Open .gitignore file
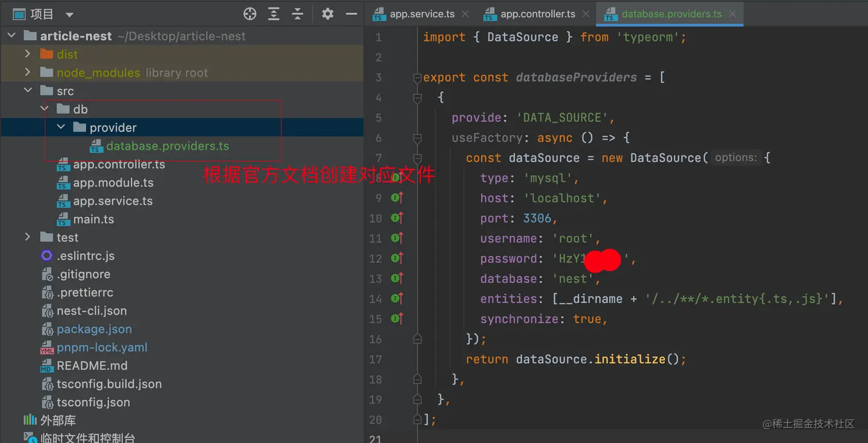This screenshot has width=868, height=443. [83, 274]
